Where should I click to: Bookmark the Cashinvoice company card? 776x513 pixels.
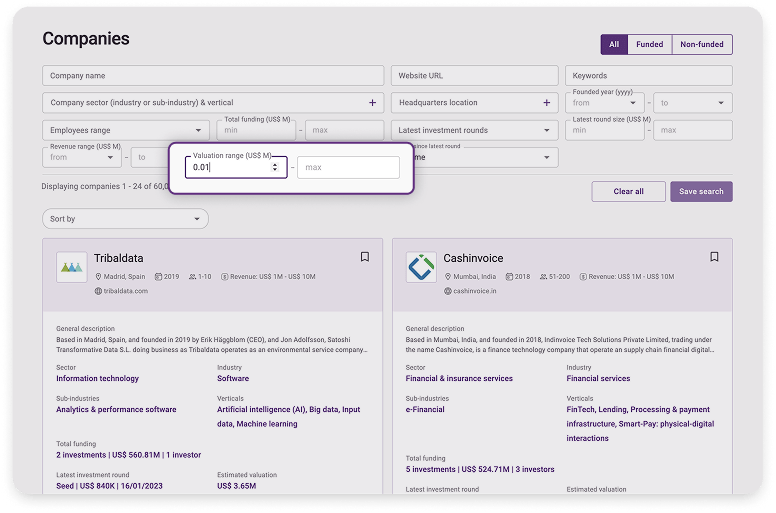click(x=714, y=257)
